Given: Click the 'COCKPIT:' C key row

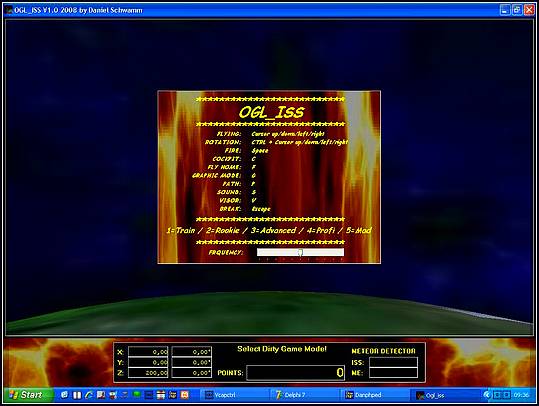Looking at the screenshot, I should pos(234,159).
